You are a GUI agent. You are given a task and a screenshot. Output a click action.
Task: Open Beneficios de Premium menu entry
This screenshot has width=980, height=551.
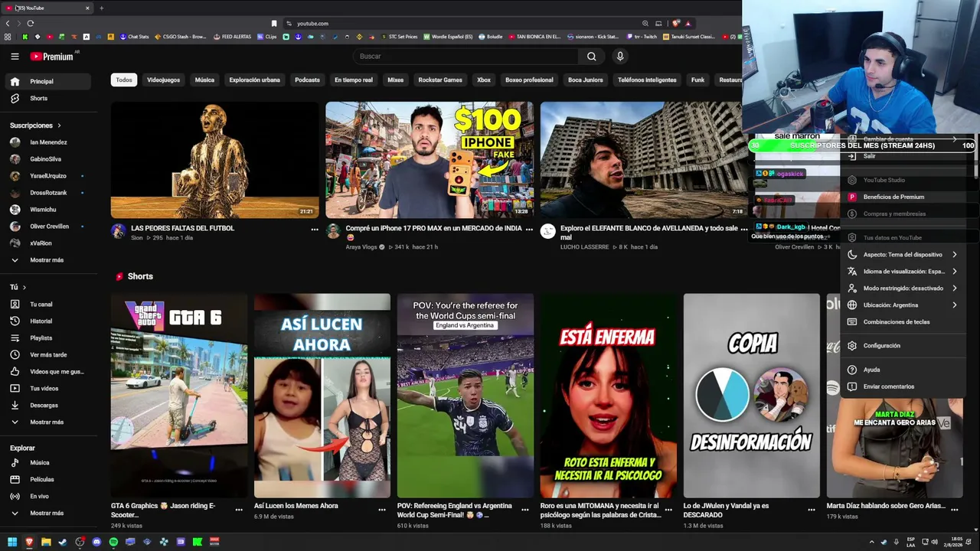pos(902,197)
